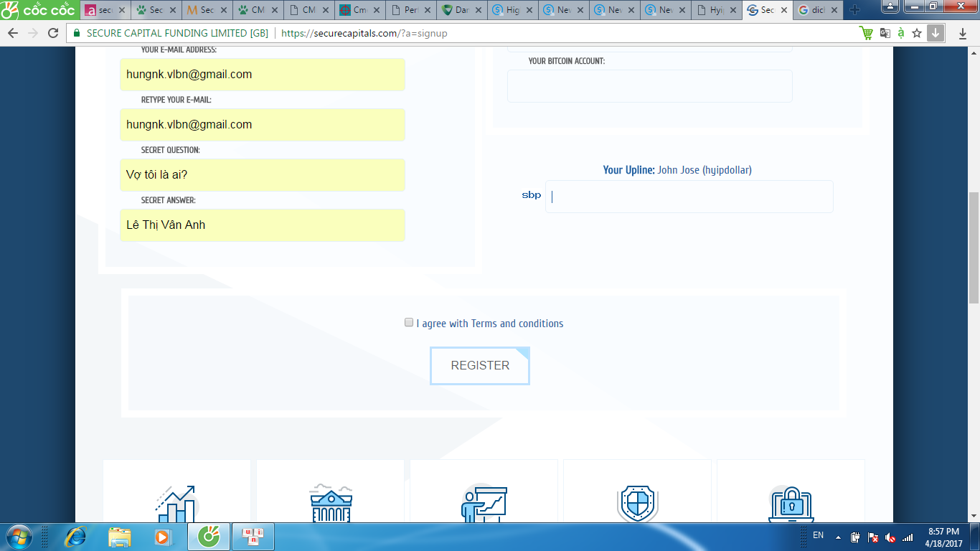Click the UniKey taskbar button

252,537
